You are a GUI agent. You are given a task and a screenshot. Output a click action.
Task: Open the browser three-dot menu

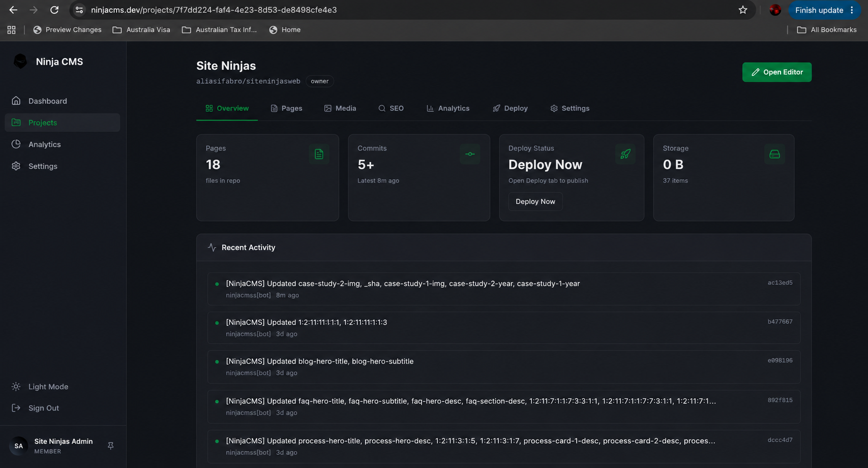point(852,10)
